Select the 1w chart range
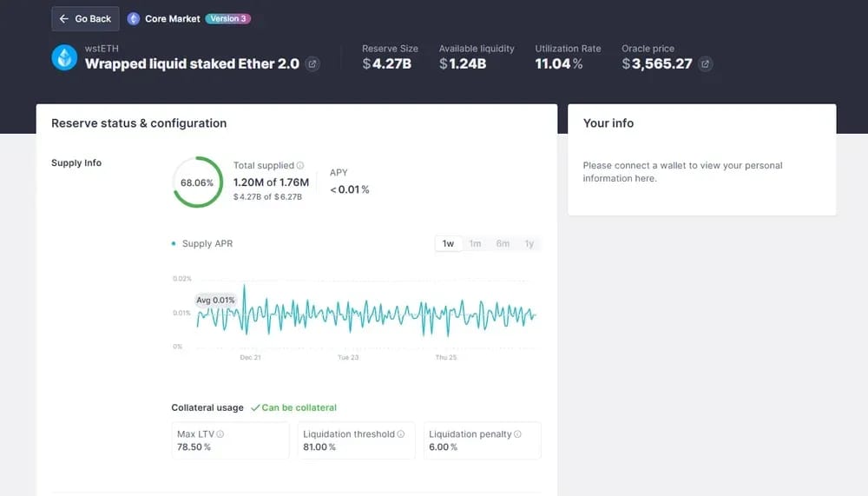Viewport: 868px width, 496px height. 449,244
